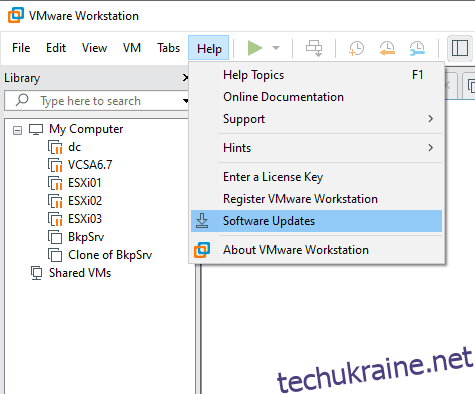Click the Shared VMs monitor icon

[36, 273]
